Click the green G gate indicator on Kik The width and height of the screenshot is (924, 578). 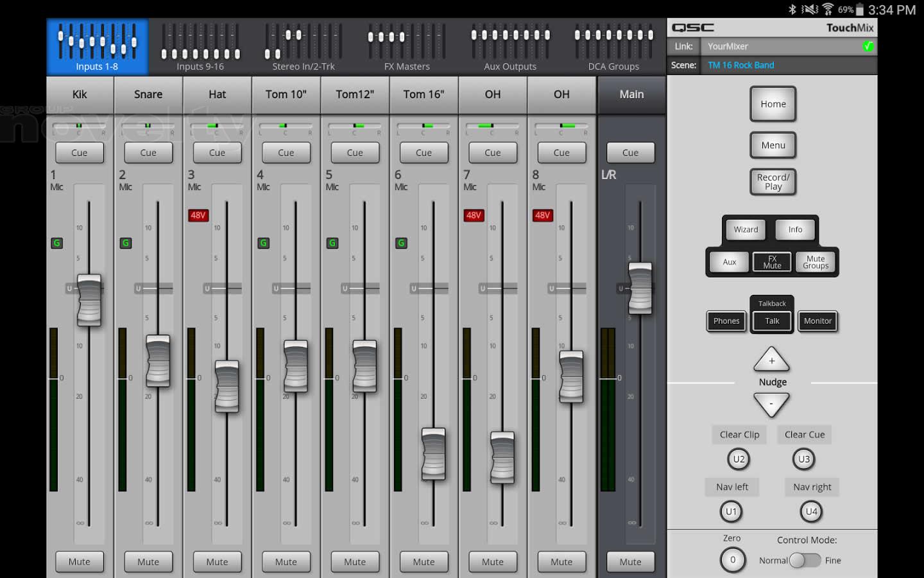[57, 243]
